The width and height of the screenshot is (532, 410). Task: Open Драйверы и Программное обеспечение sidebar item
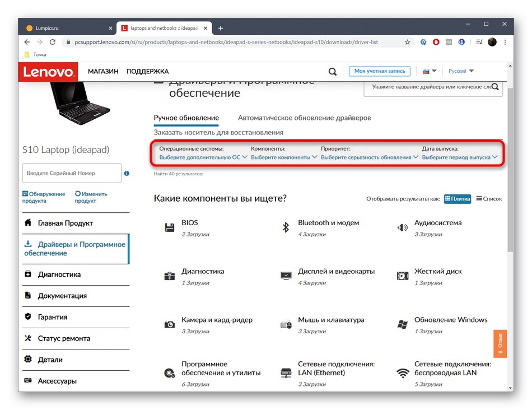(76, 249)
